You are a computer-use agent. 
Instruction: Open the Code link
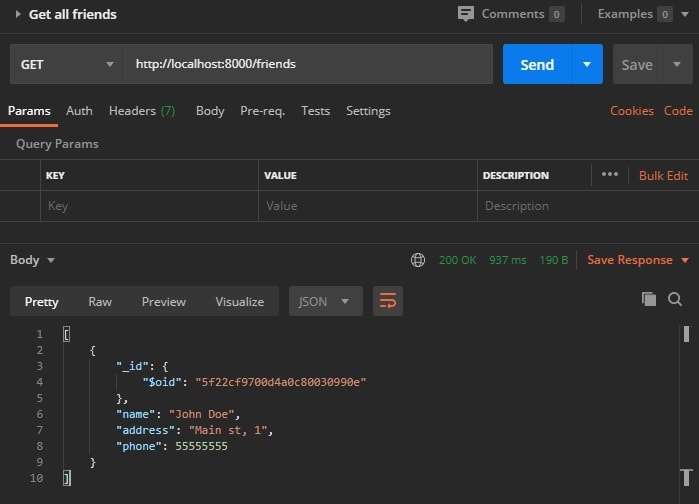(678, 111)
